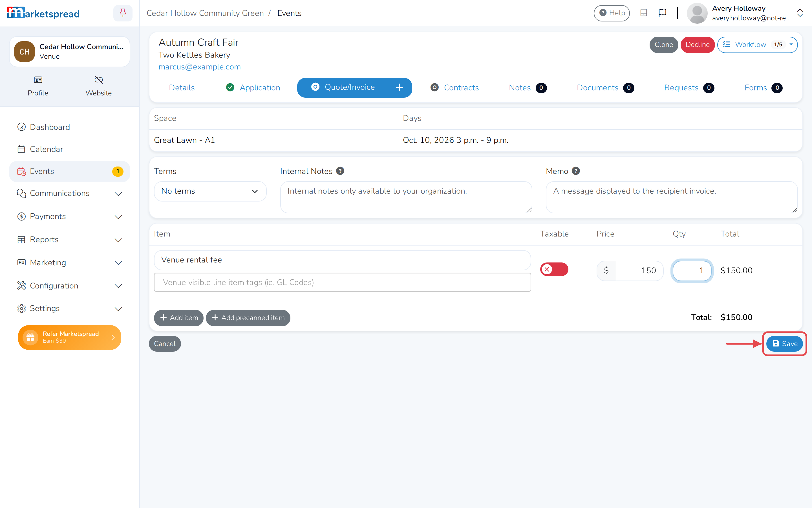This screenshot has width=812, height=508.
Task: Click the Internal Notes help icon
Action: pos(340,171)
